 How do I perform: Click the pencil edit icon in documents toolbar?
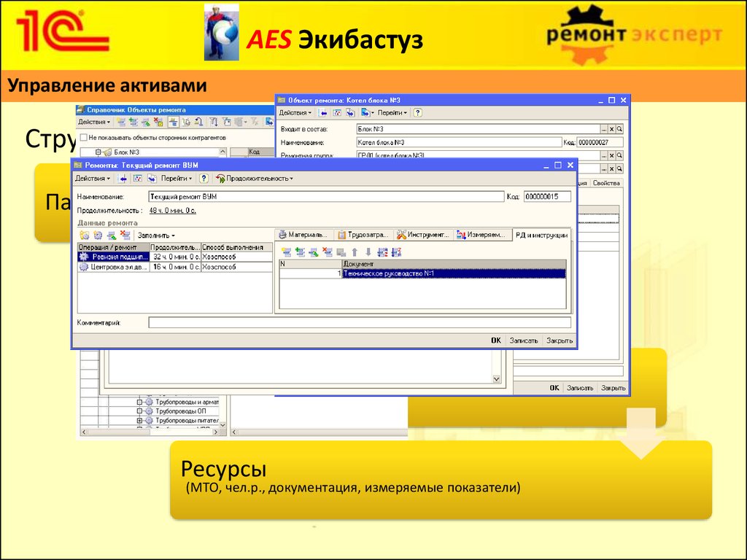click(x=314, y=252)
